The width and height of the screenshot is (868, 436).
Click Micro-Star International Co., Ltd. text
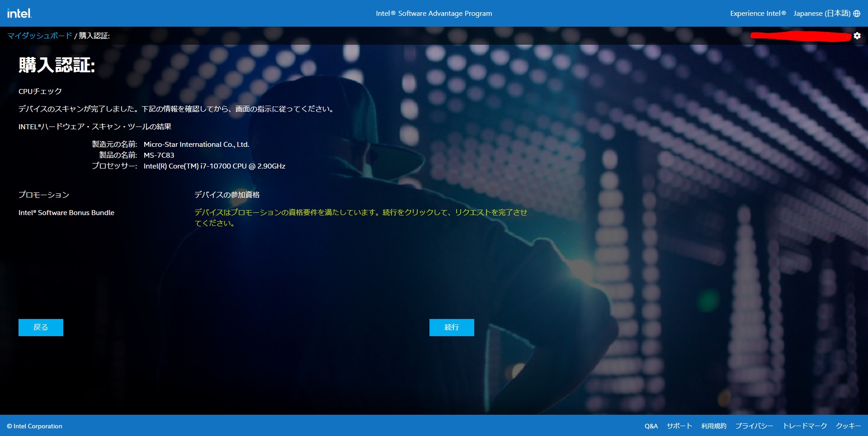pos(196,145)
